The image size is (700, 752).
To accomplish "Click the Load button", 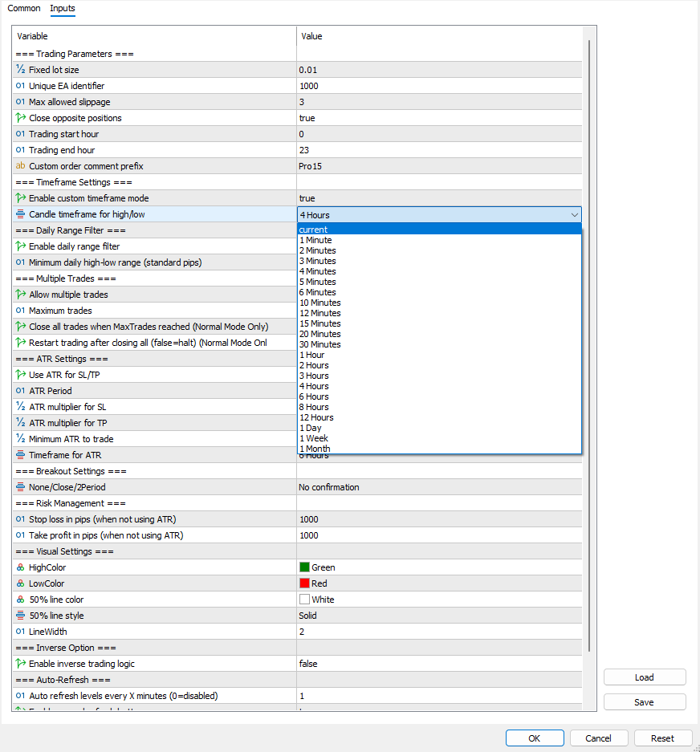I will coord(645,677).
